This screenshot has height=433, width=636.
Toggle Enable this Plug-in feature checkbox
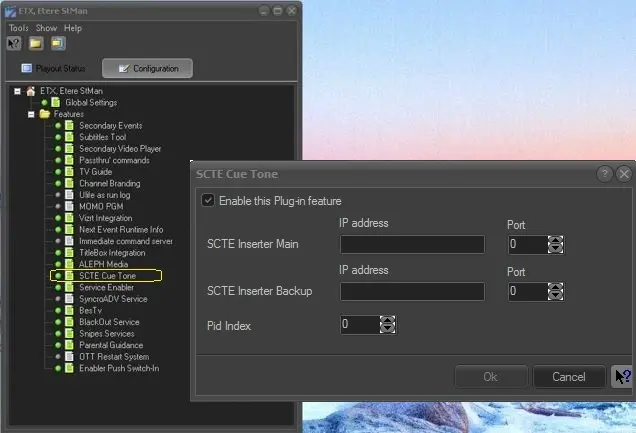pos(208,200)
